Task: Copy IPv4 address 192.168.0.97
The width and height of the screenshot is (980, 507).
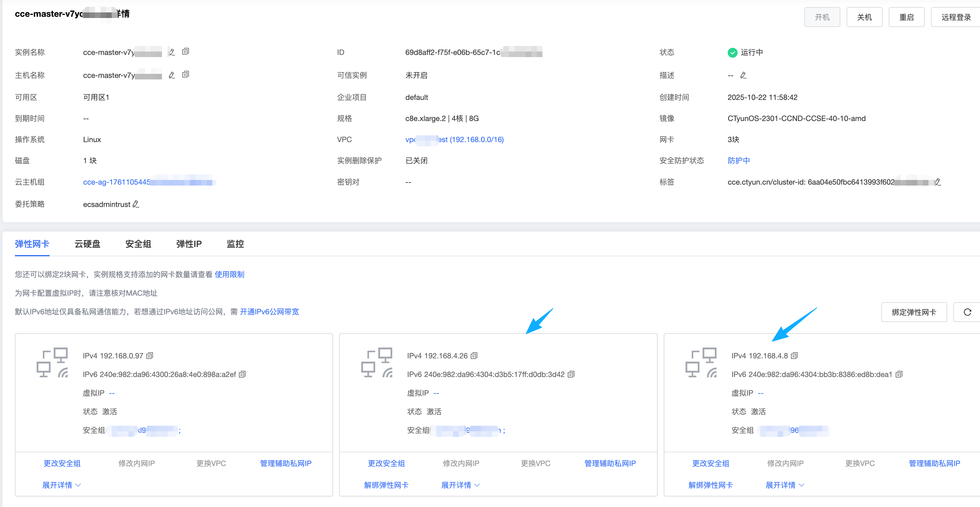Action: coord(150,356)
